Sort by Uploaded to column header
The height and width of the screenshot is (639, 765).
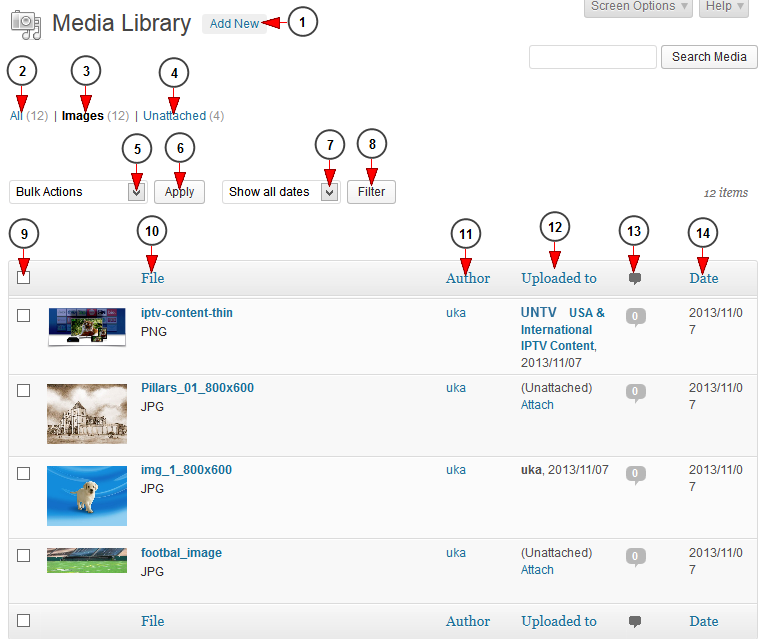(559, 279)
